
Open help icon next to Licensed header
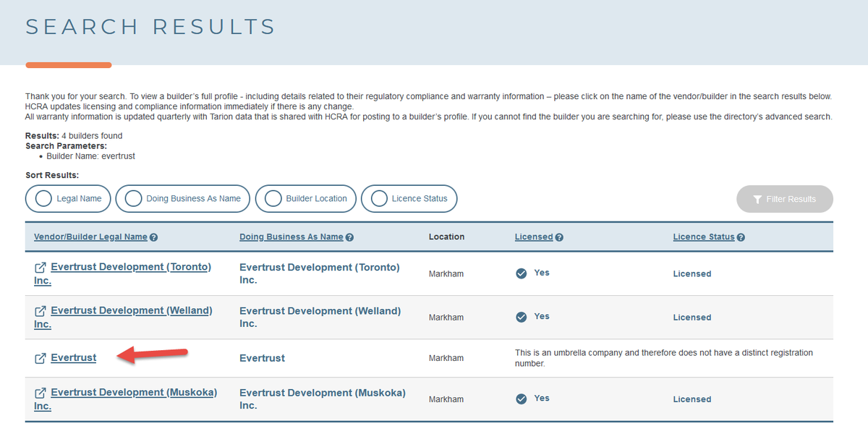(559, 237)
